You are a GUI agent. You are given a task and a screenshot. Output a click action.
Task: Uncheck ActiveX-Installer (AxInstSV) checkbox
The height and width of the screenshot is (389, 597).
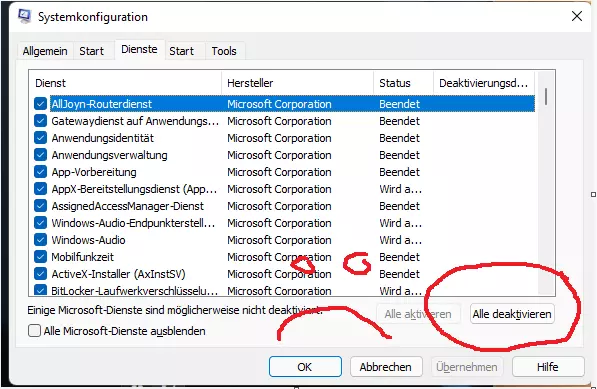coord(40,274)
